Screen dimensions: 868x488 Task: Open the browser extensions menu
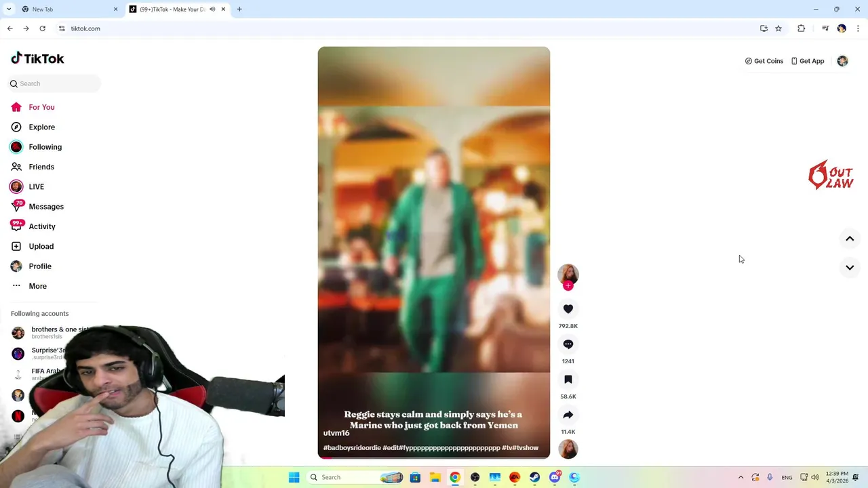[x=802, y=28]
